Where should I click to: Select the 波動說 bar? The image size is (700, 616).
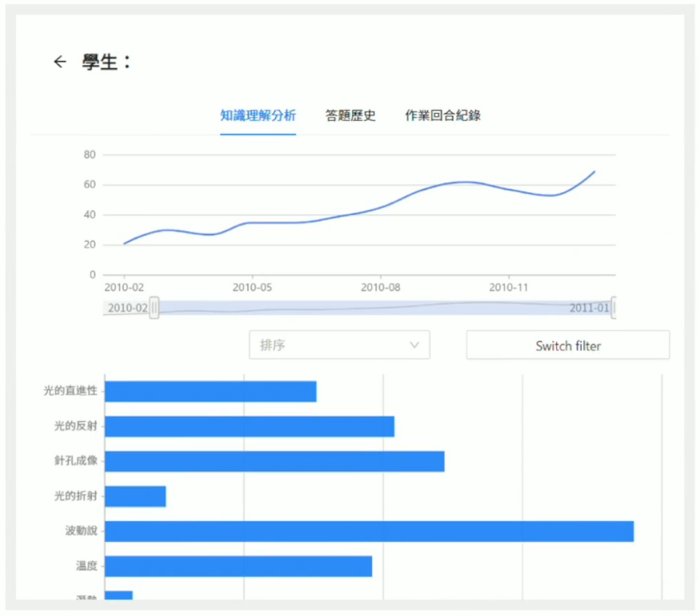pos(369,531)
